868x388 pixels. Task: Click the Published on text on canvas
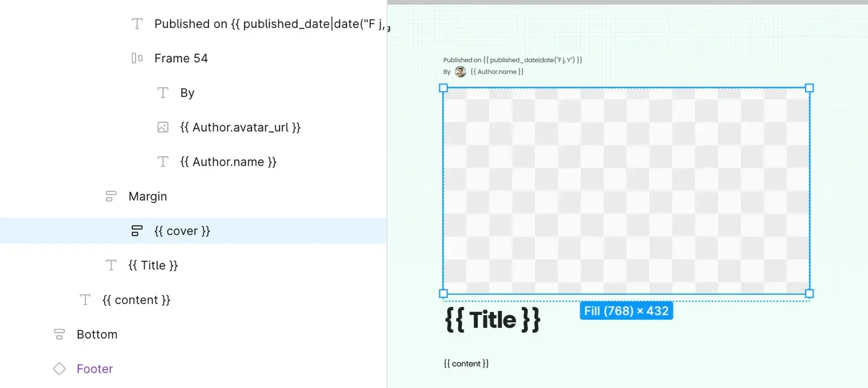(513, 60)
